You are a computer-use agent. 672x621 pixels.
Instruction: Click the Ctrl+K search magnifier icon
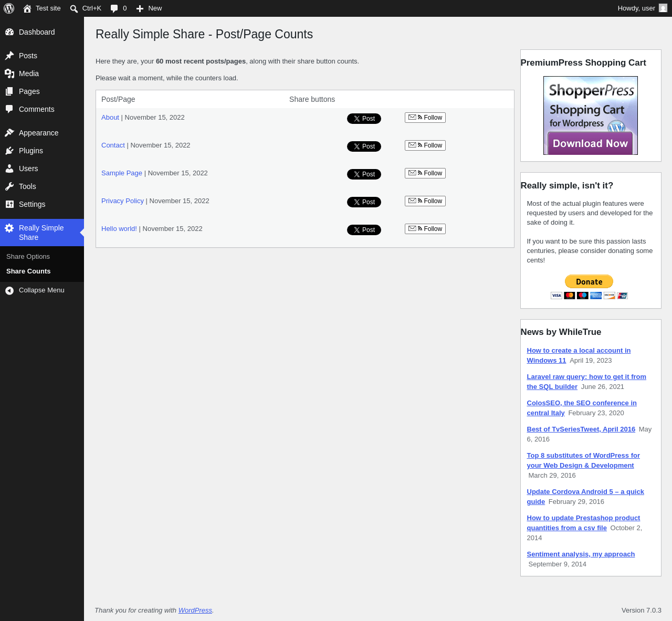[x=74, y=8]
